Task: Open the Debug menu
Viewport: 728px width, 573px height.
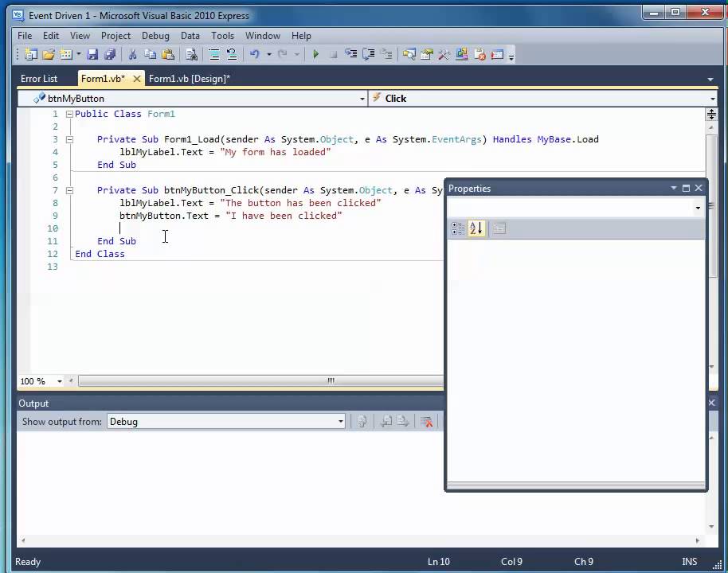Action: 155,36
